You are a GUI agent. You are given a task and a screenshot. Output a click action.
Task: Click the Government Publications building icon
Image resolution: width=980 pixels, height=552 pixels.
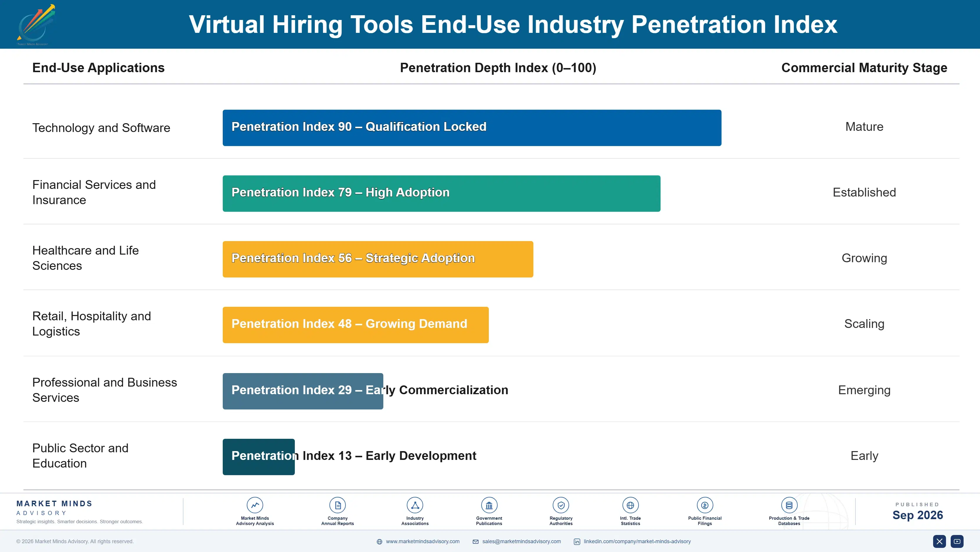coord(489,505)
